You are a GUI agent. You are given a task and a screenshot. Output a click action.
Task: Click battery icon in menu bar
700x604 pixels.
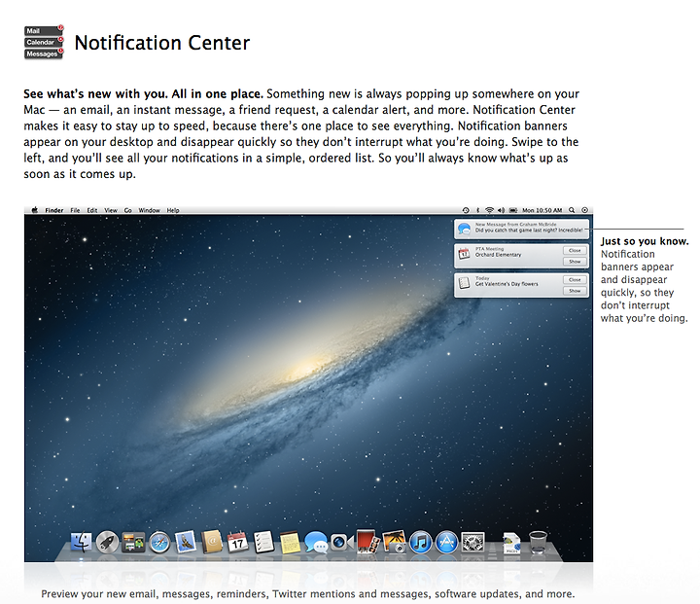[513, 210]
